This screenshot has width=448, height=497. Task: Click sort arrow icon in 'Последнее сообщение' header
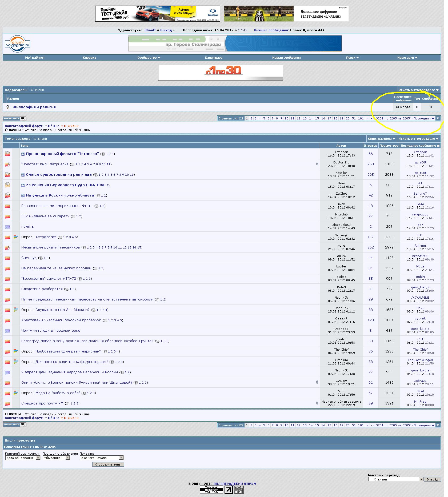tap(438, 146)
